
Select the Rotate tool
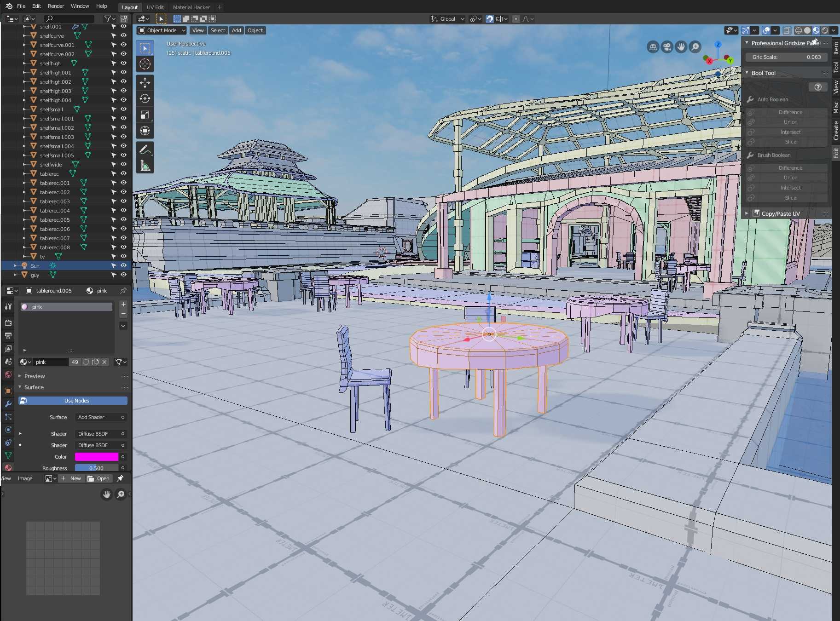point(145,99)
